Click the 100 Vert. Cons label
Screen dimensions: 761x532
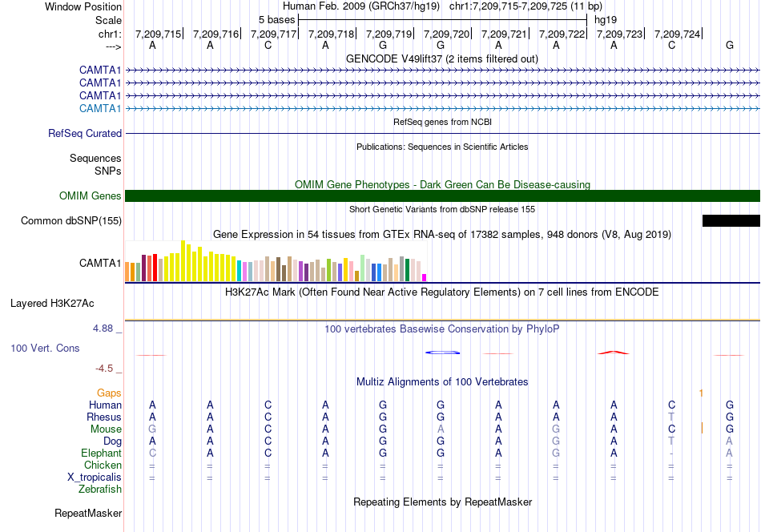(x=45, y=348)
